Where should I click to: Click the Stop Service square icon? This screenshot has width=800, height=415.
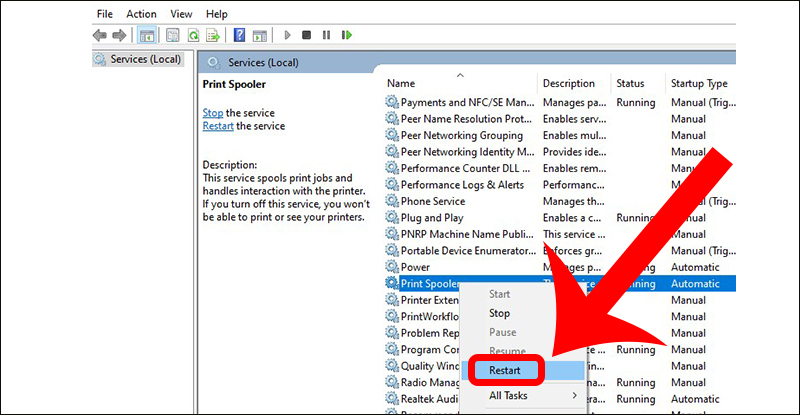click(306, 35)
